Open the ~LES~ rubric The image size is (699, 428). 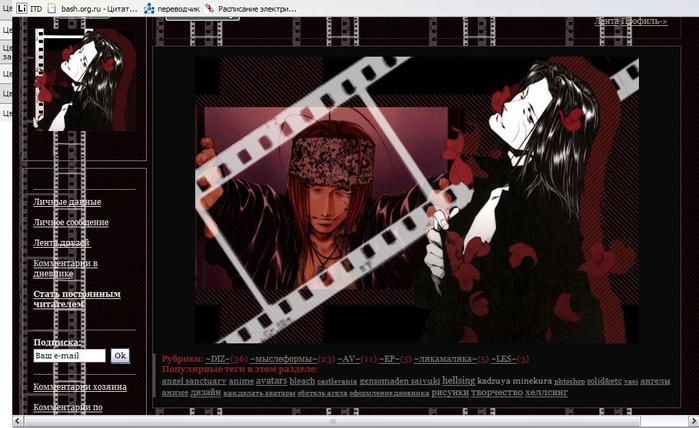[x=504, y=359]
